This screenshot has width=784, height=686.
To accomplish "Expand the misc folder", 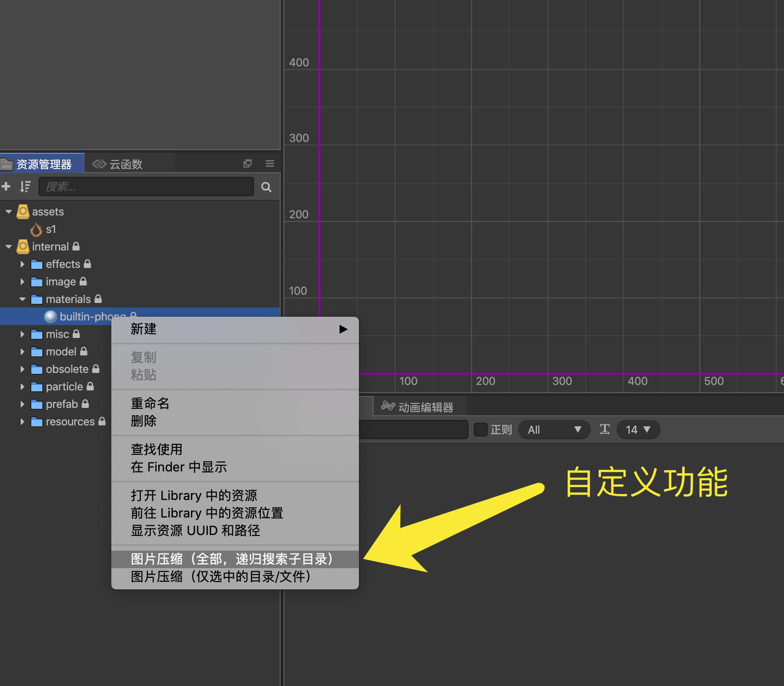I will tap(22, 334).
